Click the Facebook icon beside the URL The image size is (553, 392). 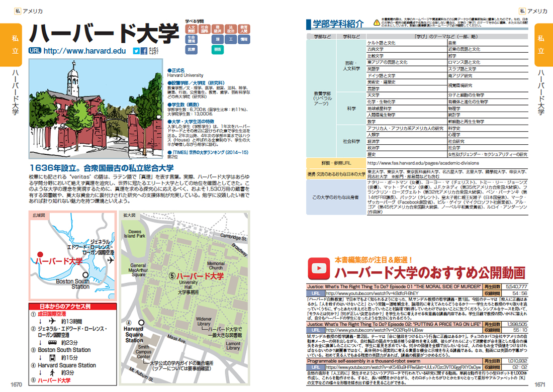(143, 51)
